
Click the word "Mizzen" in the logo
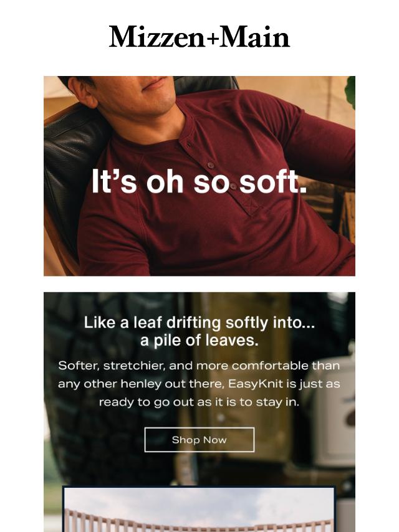[157, 37]
